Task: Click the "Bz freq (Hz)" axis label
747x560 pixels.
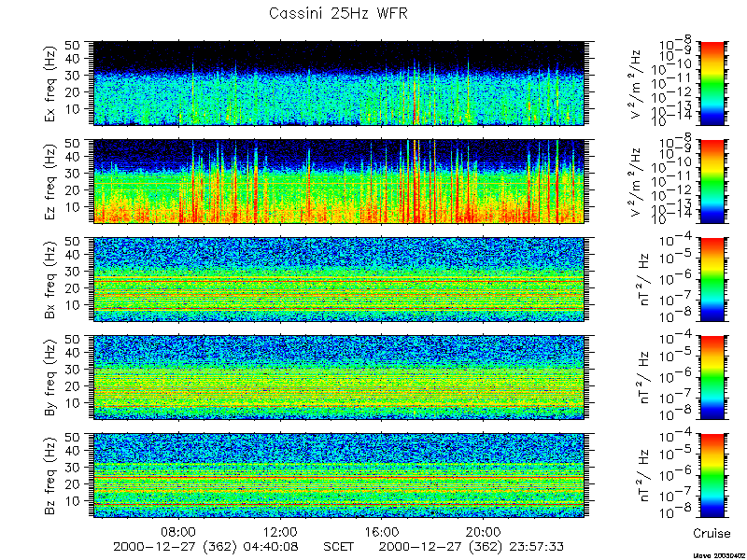Action: point(51,476)
